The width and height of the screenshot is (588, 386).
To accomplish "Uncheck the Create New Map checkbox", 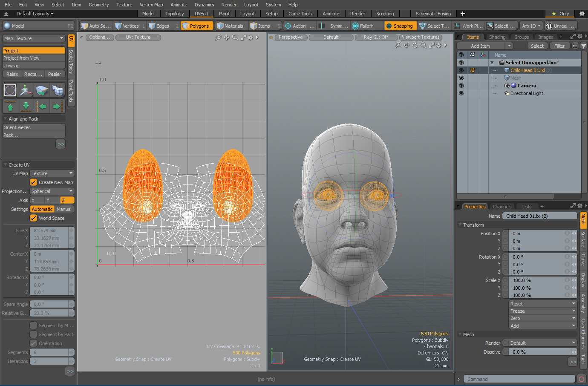I will pos(34,182).
